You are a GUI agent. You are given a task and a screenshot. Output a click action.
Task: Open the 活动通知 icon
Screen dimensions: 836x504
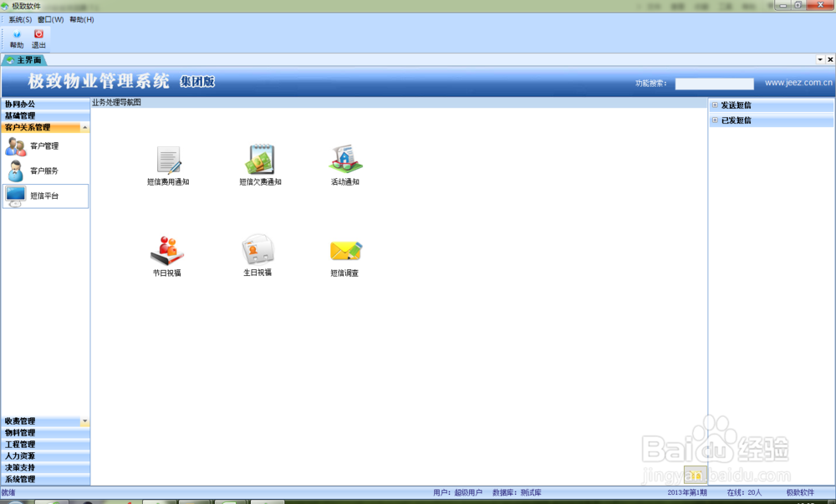click(345, 159)
